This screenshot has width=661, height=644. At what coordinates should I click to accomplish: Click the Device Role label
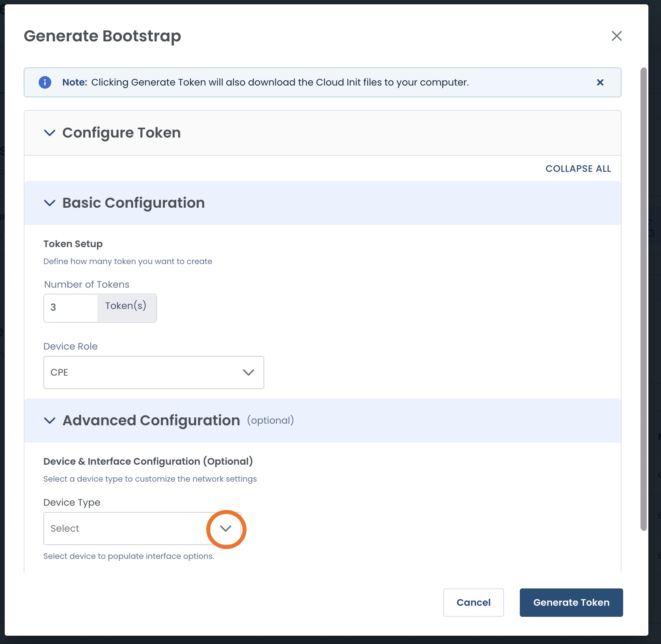pos(71,346)
